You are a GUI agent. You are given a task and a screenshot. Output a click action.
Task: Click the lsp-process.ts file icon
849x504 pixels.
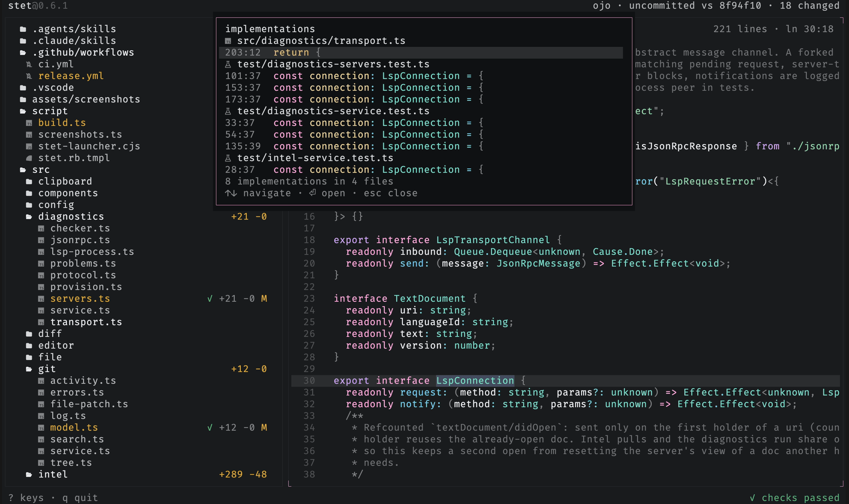[x=41, y=252]
